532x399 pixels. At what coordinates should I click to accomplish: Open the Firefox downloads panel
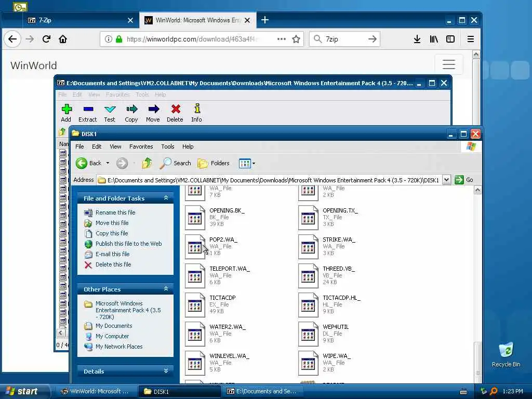click(417, 39)
